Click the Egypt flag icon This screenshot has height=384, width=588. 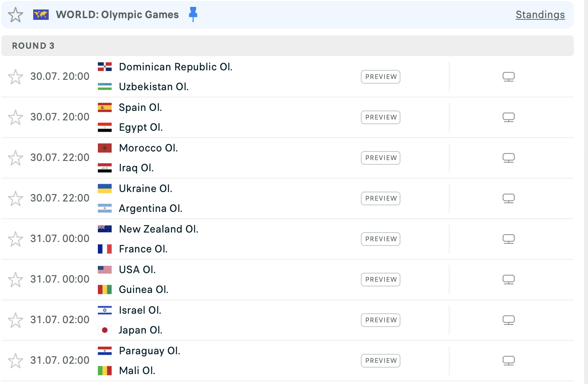click(x=105, y=127)
